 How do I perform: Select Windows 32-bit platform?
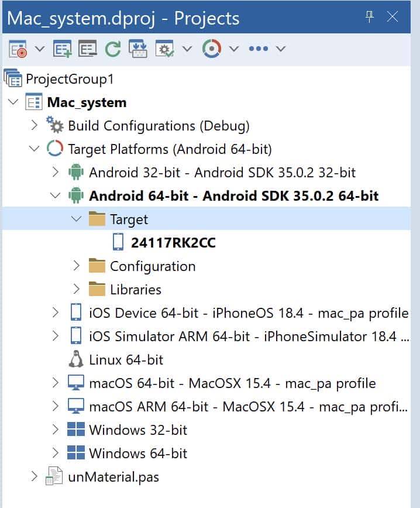coord(138,430)
